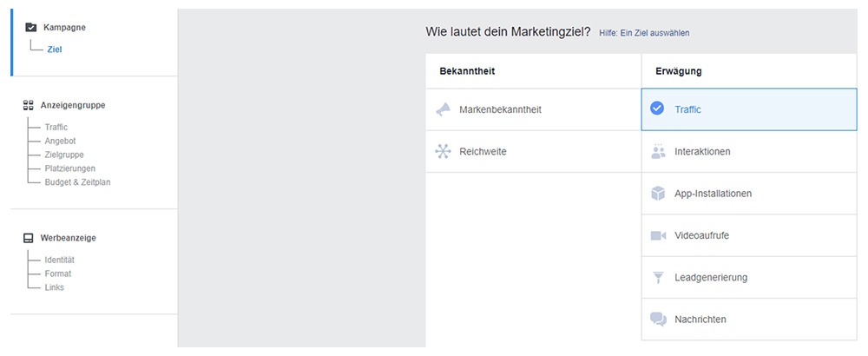
Task: Jump to Zielgruppe in the sidebar
Action: pyautogui.click(x=64, y=155)
